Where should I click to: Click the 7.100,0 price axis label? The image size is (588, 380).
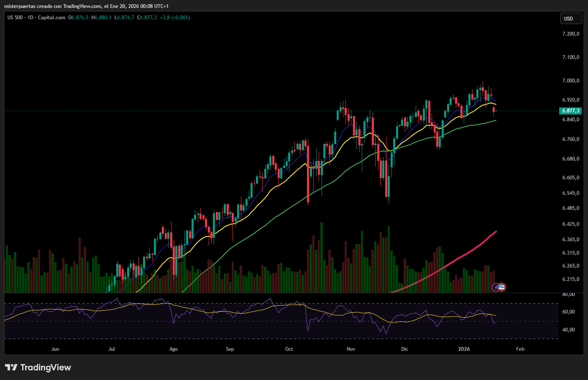(571, 57)
